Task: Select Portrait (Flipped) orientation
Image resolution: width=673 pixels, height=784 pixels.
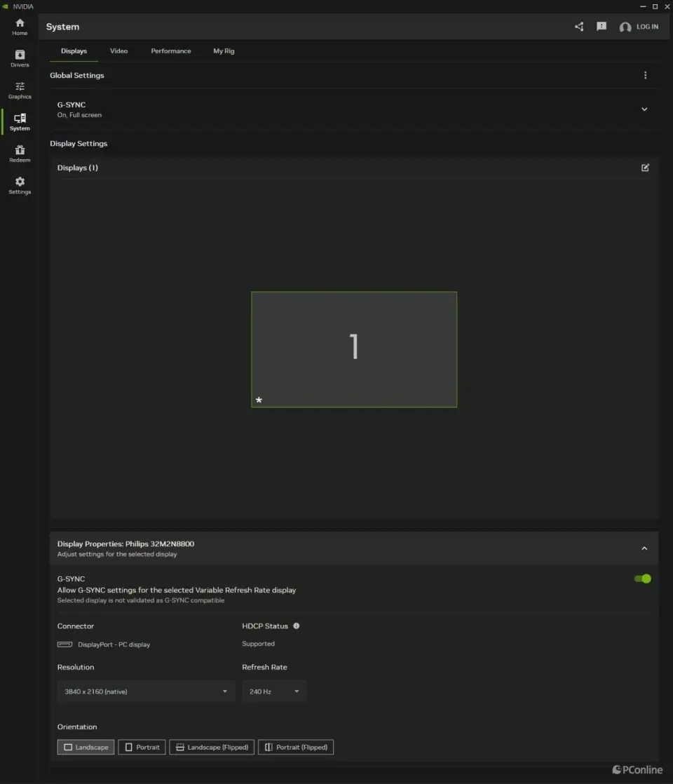Action: coord(296,747)
